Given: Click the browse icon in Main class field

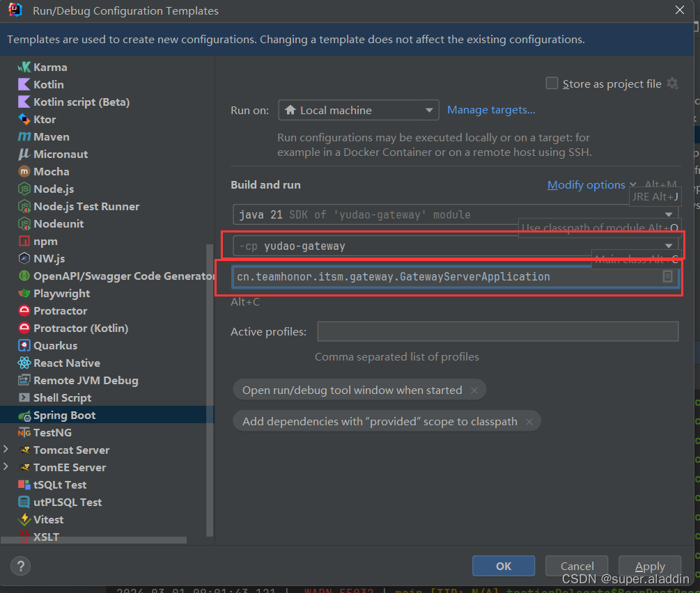Looking at the screenshot, I should click(x=667, y=276).
